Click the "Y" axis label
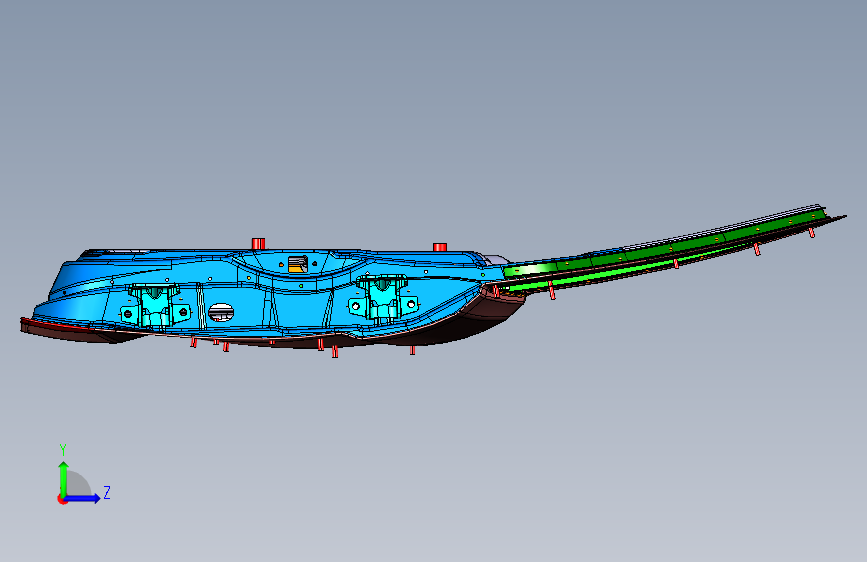Viewport: 867px width, 562px height. tap(63, 450)
